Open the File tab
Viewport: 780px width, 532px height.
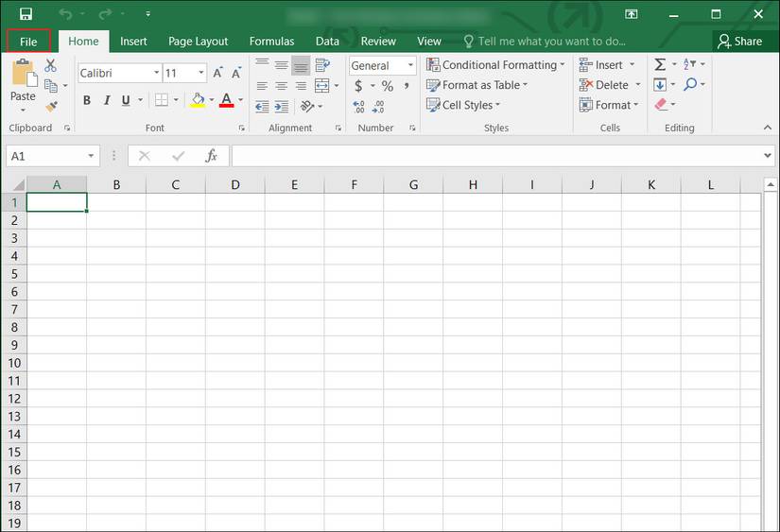pos(28,42)
